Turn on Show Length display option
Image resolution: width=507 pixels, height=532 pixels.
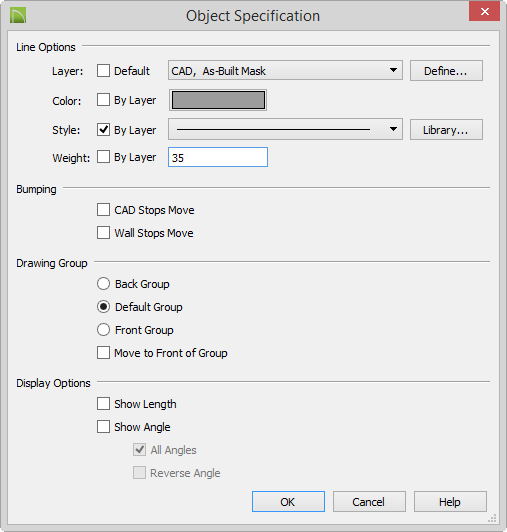[103, 404]
